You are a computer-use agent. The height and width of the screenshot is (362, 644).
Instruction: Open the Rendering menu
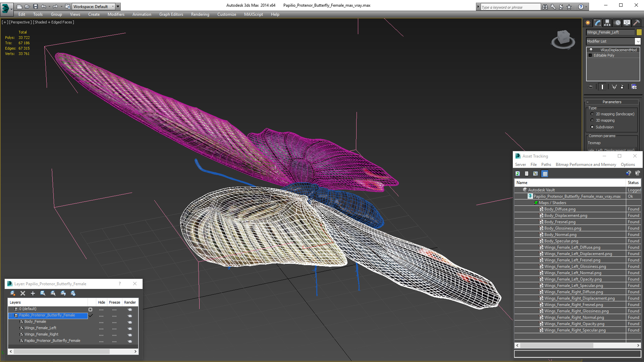click(x=200, y=14)
